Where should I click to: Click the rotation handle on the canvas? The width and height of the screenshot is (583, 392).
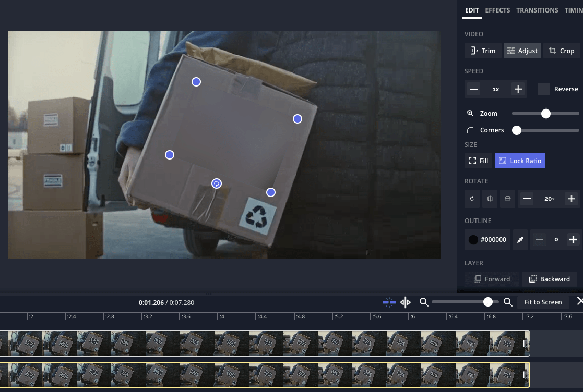(217, 183)
